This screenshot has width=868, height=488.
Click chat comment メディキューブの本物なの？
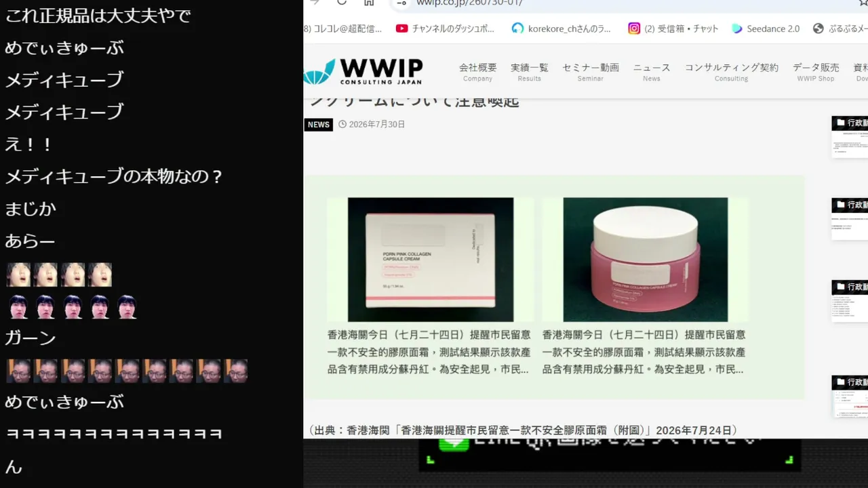point(114,177)
